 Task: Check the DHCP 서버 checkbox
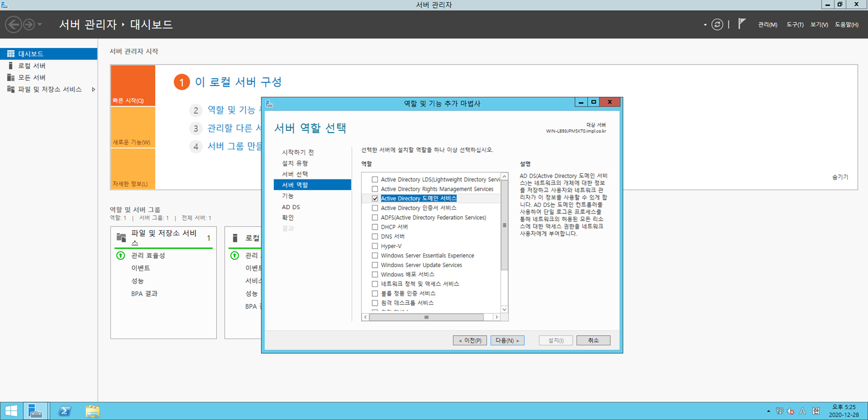click(x=375, y=227)
